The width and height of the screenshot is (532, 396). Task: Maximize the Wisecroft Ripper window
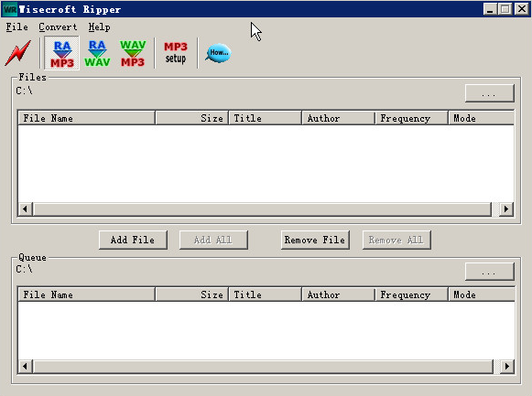(x=505, y=9)
